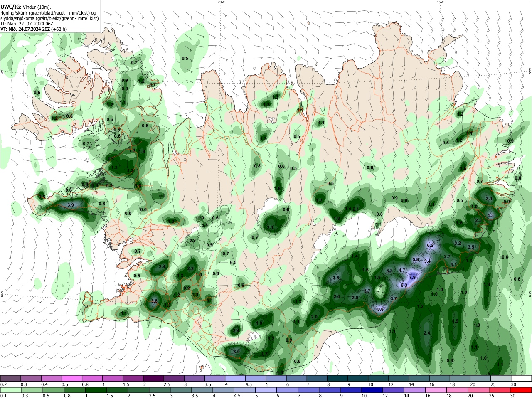Click the 3.2 precipitation label
The image size is (532, 399).
[458, 243]
